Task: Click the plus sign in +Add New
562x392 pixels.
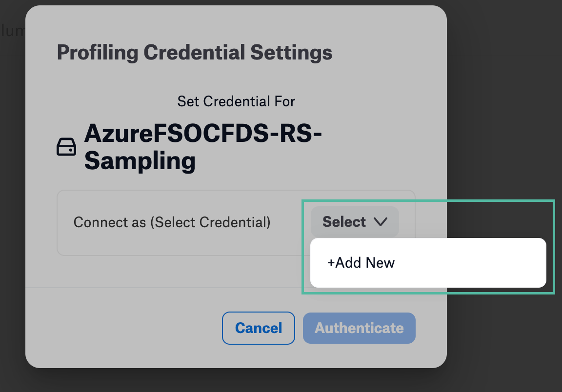Action: pyautogui.click(x=331, y=263)
